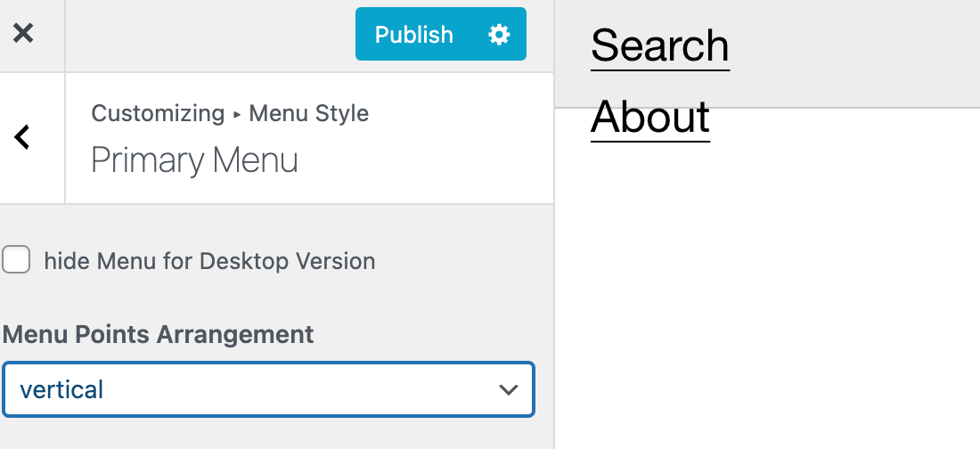Click the 'hide Menu for Desktop Version' label

tap(209, 261)
